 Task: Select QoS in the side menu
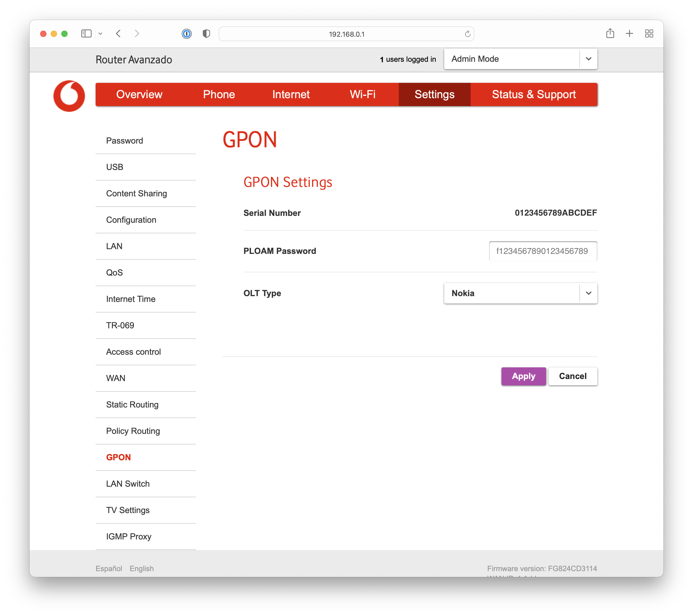(146, 273)
